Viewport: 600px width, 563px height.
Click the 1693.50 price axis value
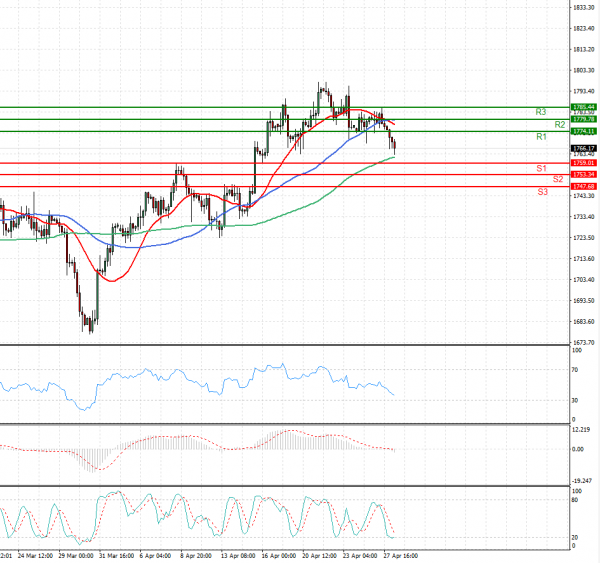[584, 300]
